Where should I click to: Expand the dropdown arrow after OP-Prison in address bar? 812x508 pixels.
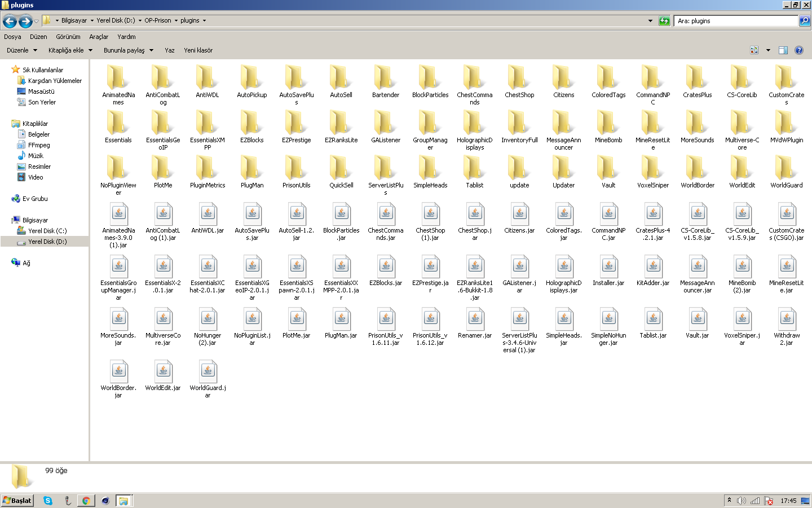click(x=176, y=21)
